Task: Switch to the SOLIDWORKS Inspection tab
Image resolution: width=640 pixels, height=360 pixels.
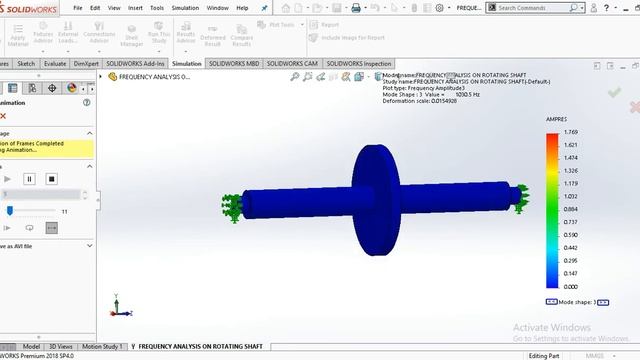Action: [359, 64]
